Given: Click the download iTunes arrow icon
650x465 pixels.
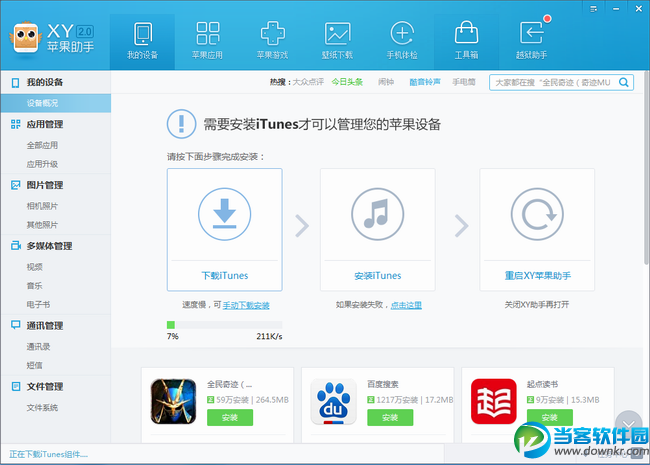Looking at the screenshot, I should pos(224,214).
